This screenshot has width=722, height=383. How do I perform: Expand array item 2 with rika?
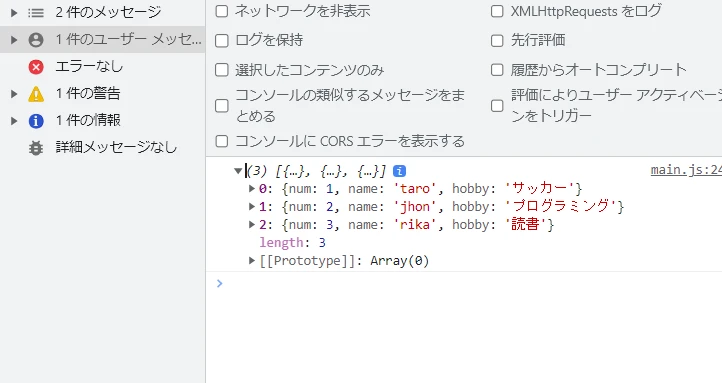click(251, 224)
